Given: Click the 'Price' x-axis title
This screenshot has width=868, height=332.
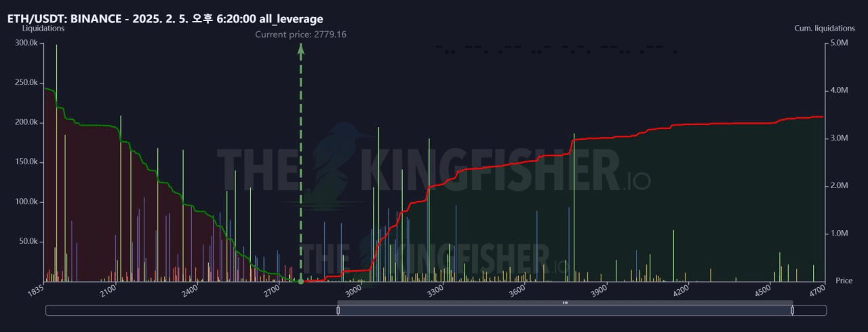Looking at the screenshot, I should [x=844, y=280].
